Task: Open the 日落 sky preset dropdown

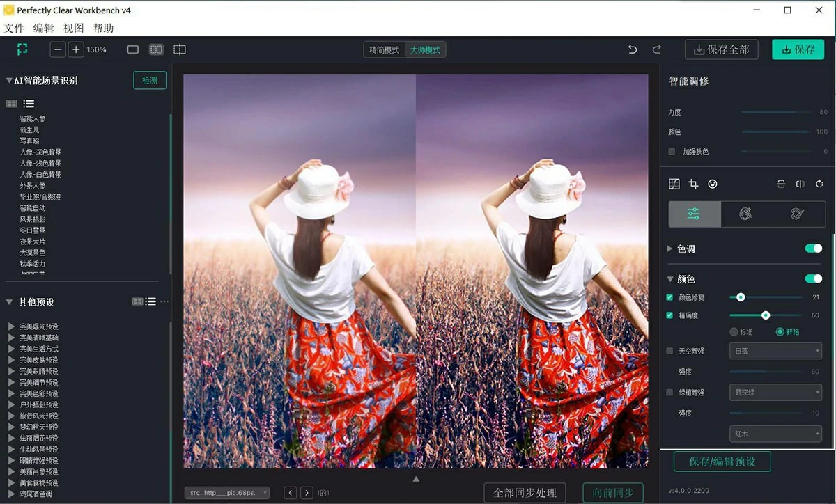Action: pyautogui.click(x=775, y=351)
